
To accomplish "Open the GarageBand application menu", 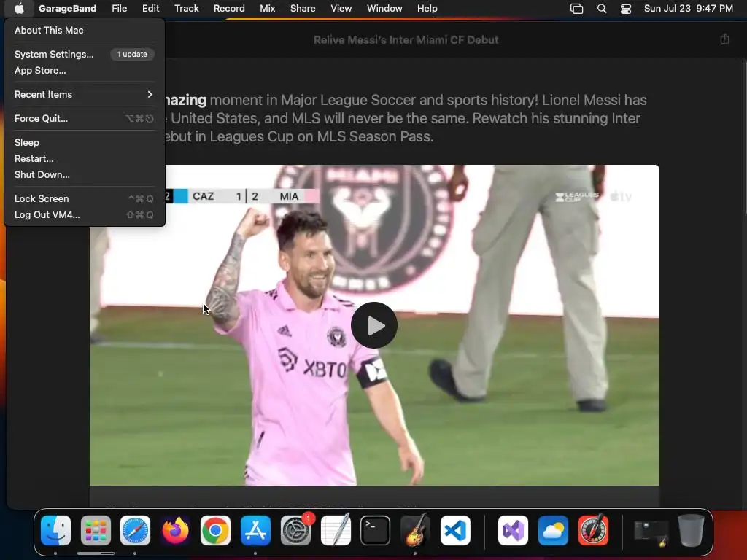I will click(68, 9).
